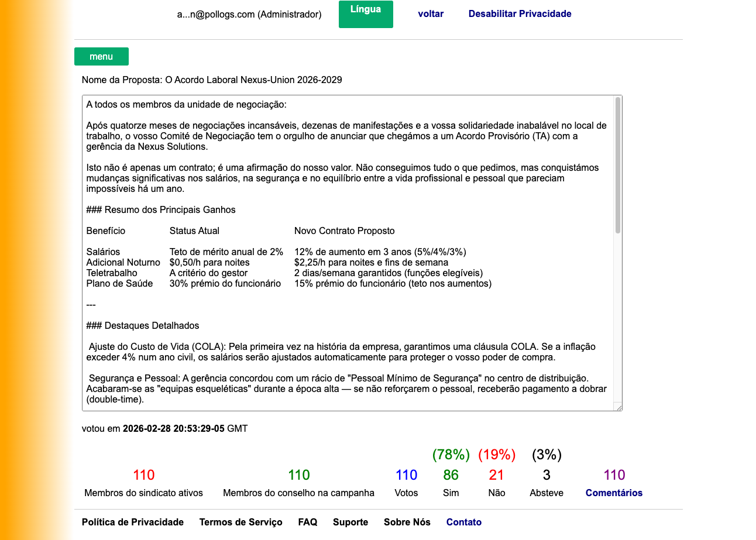Select Desabilitar Privacidade
Image resolution: width=756 pixels, height=540 pixels.
pyautogui.click(x=520, y=13)
